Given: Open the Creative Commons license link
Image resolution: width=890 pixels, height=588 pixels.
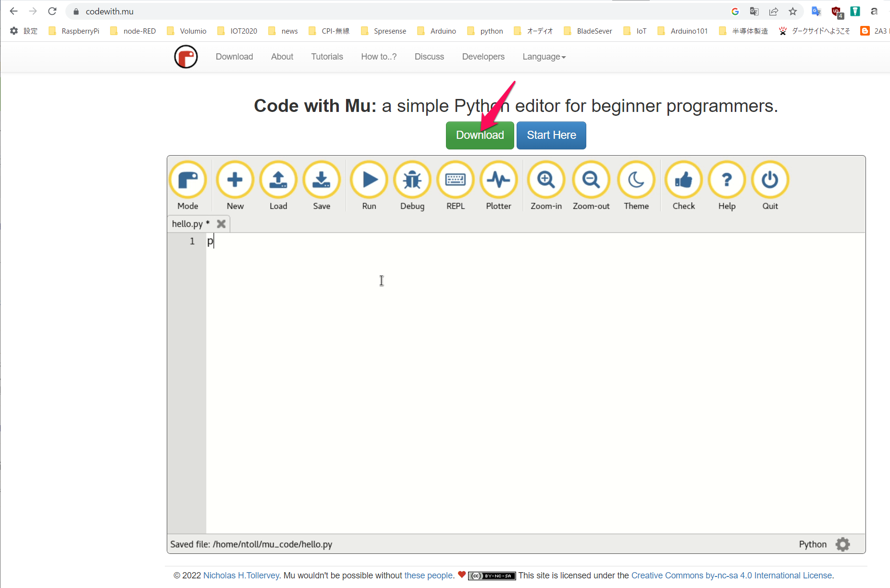Looking at the screenshot, I should coord(731,576).
